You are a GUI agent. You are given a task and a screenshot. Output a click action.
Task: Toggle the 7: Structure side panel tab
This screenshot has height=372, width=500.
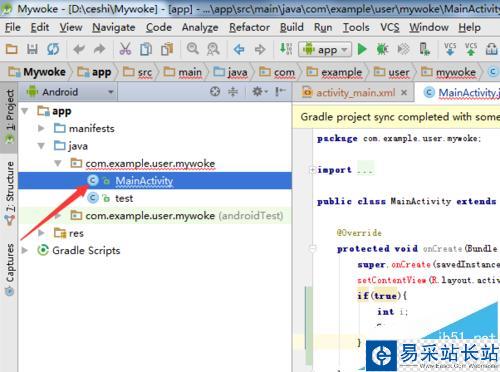(10, 193)
